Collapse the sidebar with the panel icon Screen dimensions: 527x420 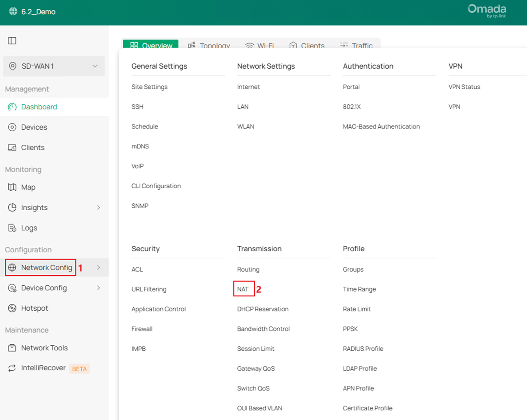(x=12, y=40)
